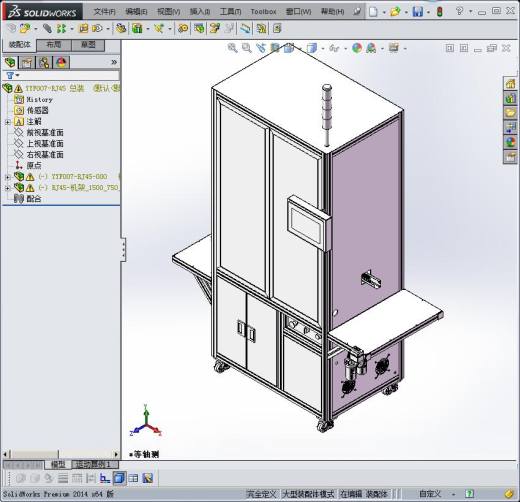Click the Display Style cube icon
The width and height of the screenshot is (520, 502).
(312, 49)
